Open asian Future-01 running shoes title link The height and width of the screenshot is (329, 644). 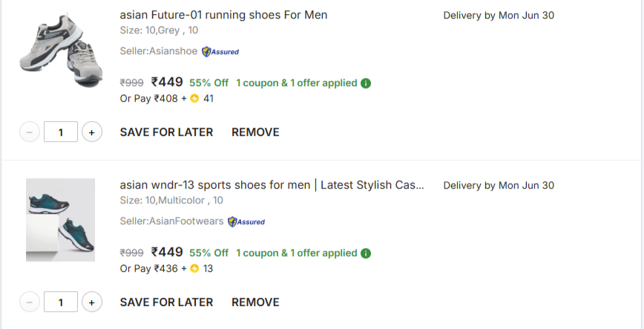tap(223, 15)
